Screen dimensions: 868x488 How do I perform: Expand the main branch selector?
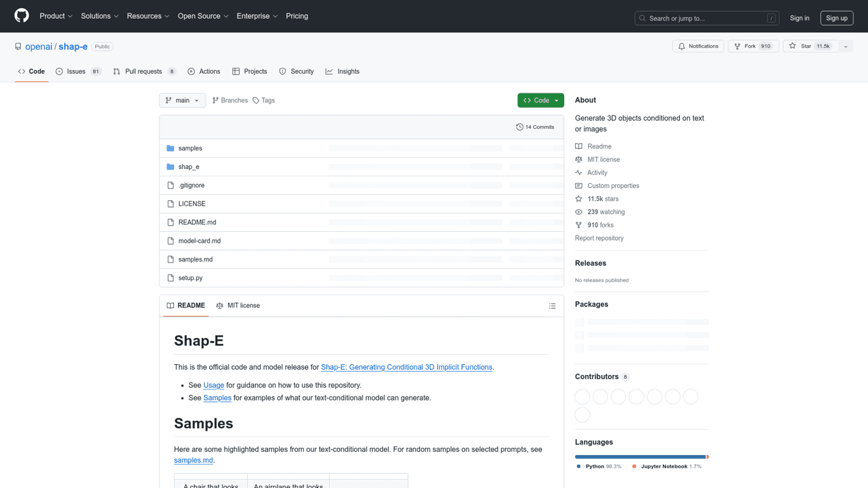point(182,100)
